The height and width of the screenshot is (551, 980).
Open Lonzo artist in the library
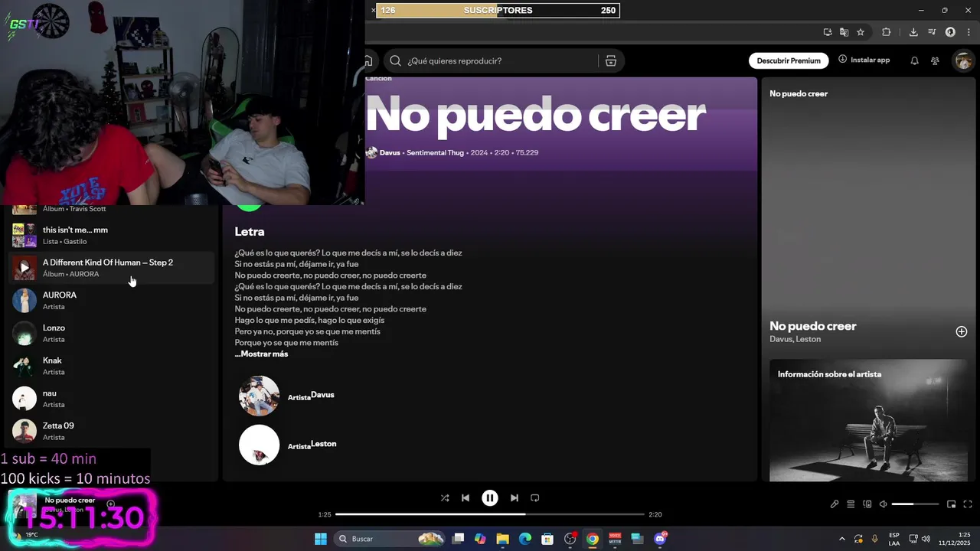tap(111, 333)
